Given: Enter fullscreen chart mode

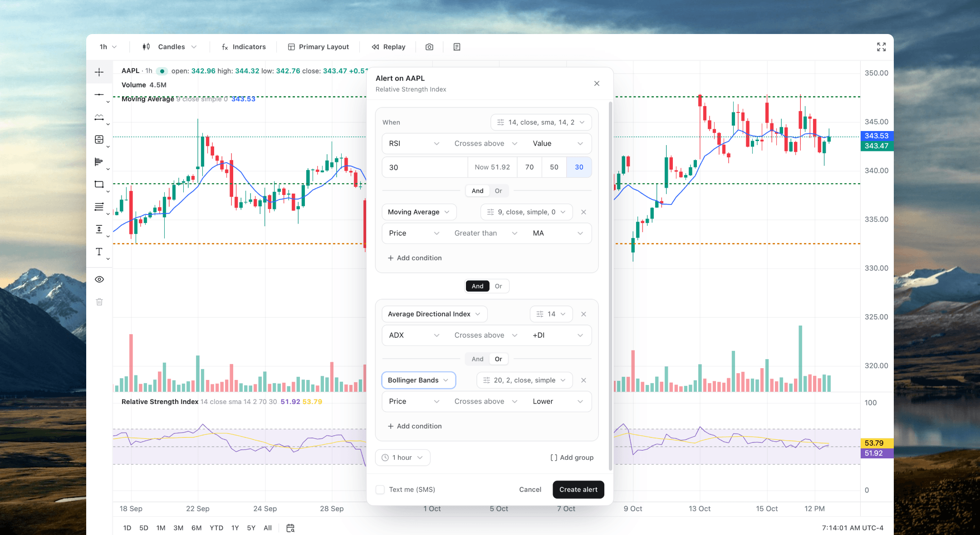Looking at the screenshot, I should coord(881,47).
